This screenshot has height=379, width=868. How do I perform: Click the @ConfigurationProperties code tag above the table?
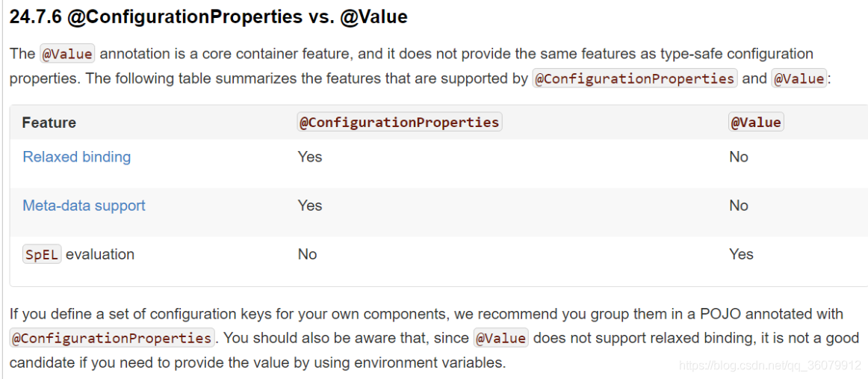tap(634, 78)
